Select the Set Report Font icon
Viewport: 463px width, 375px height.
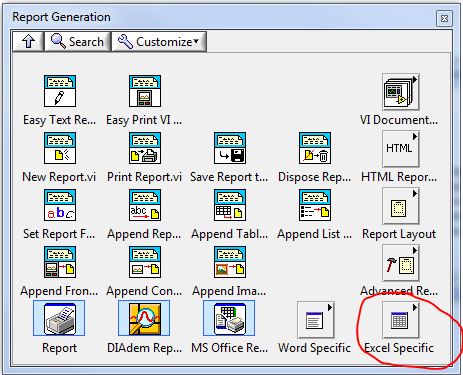pyautogui.click(x=60, y=205)
